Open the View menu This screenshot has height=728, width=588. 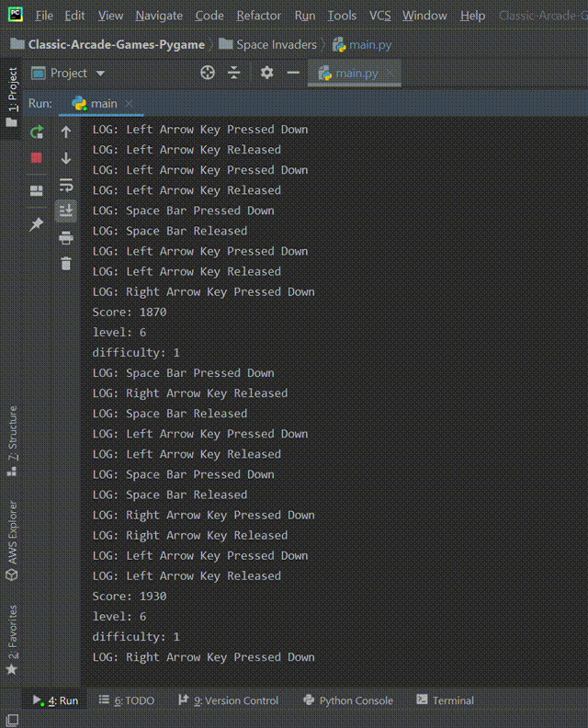110,16
